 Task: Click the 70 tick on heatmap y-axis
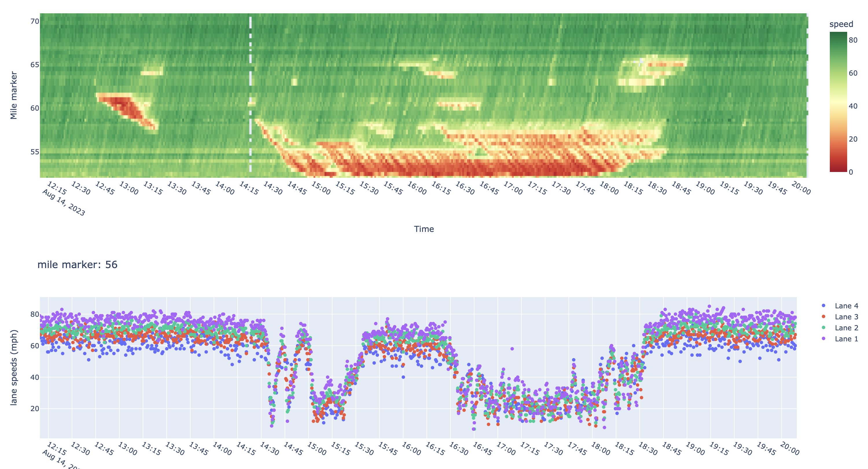pyautogui.click(x=35, y=21)
